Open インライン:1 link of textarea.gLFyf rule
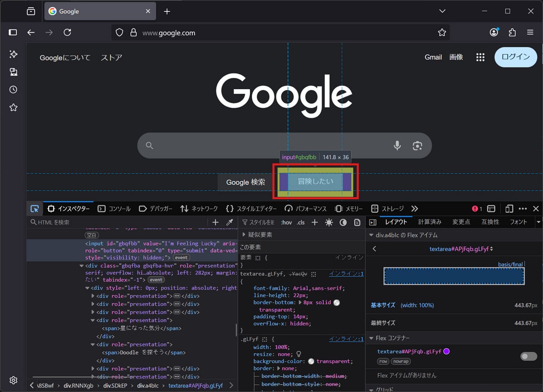Viewport: 543px width, 392px height. 346,274
